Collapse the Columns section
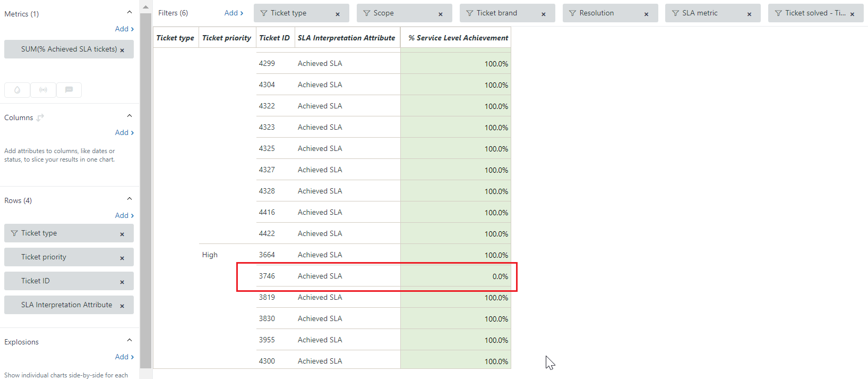The width and height of the screenshot is (868, 379). point(129,116)
